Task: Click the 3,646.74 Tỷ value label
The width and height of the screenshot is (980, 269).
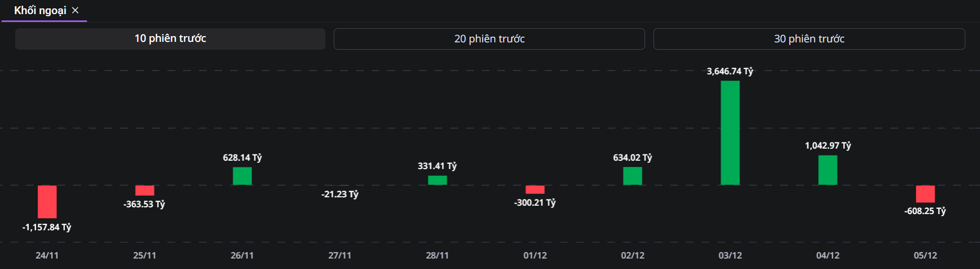Action: tap(729, 71)
